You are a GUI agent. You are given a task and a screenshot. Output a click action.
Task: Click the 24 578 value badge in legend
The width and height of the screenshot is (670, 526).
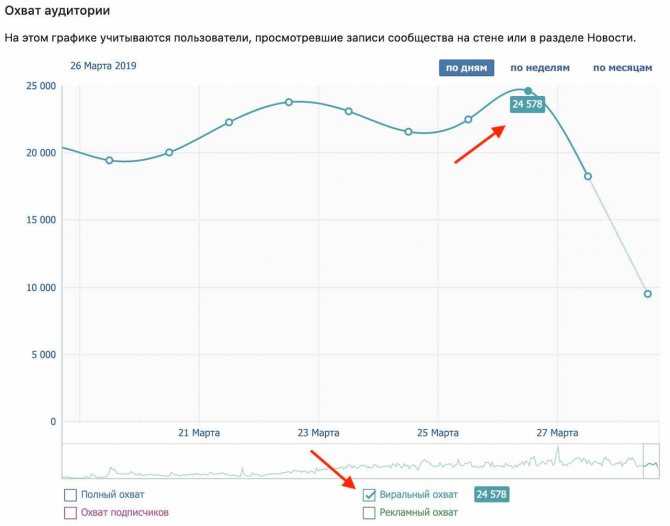[491, 494]
